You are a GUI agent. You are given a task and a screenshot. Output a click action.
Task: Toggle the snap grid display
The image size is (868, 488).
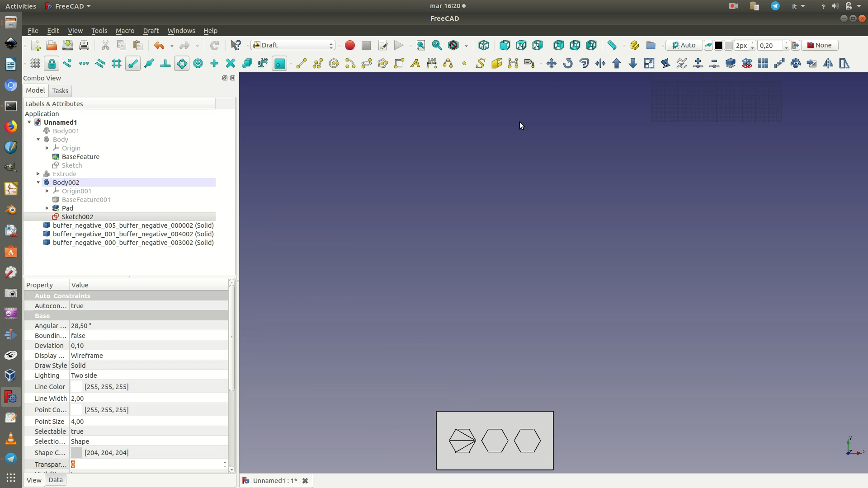(35, 63)
